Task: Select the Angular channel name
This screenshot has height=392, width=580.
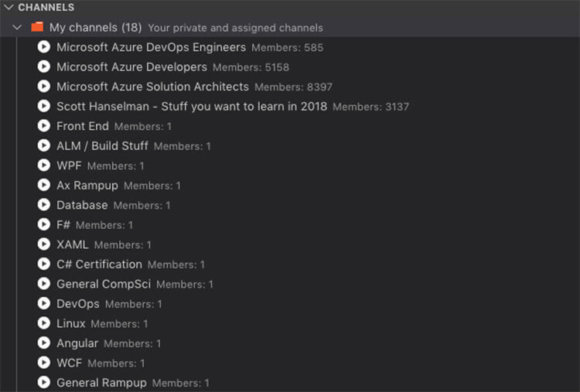Action: click(x=77, y=343)
